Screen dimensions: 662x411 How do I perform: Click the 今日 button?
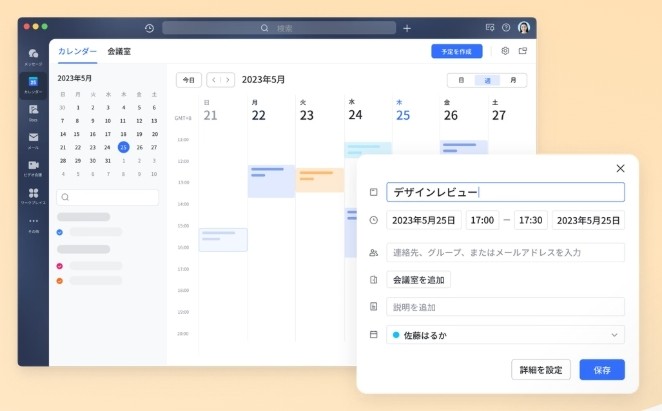[189, 80]
